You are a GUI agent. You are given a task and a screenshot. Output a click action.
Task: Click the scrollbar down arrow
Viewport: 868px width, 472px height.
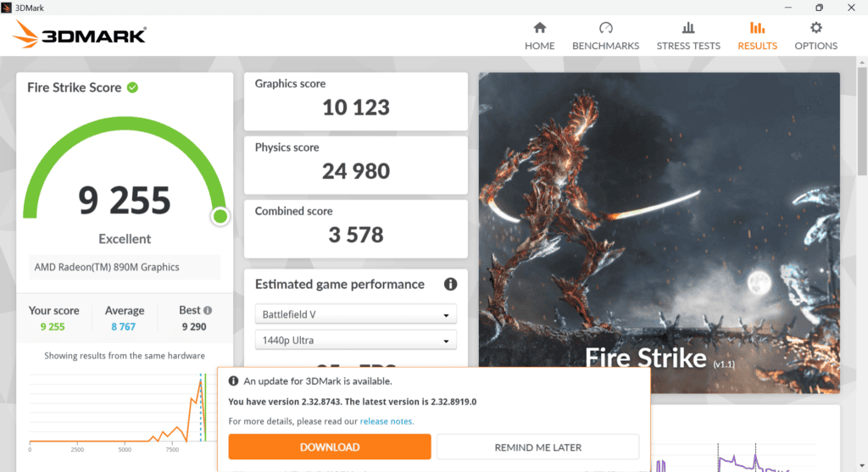pyautogui.click(x=862, y=466)
